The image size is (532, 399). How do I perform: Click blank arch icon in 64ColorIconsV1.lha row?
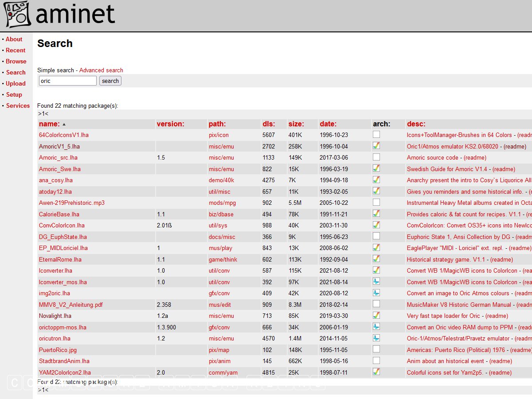tap(376, 134)
